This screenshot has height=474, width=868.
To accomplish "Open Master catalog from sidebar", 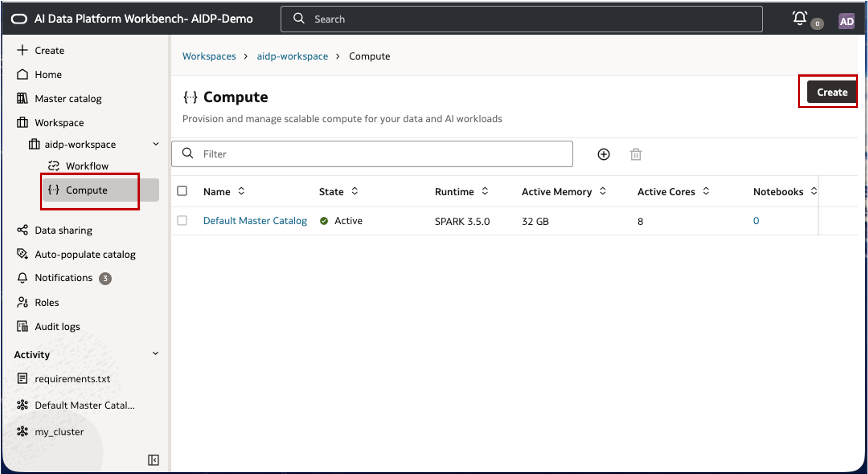I will 68,99.
